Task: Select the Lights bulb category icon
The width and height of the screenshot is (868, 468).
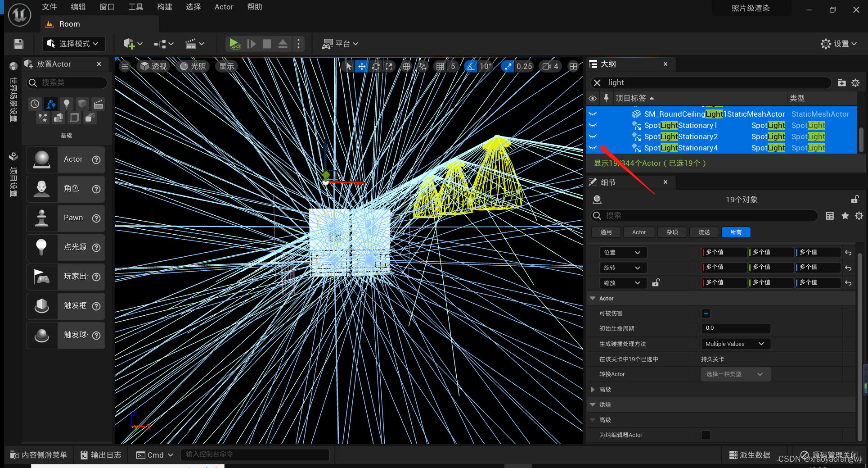Action: (x=67, y=104)
